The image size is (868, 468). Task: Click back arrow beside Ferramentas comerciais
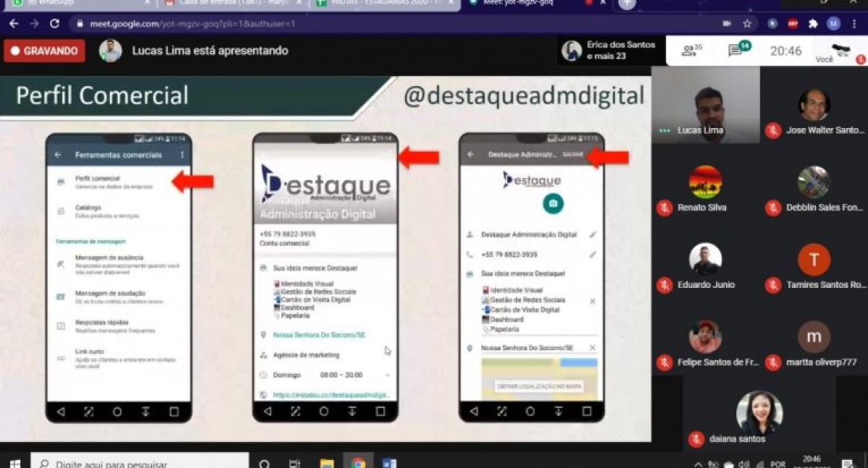pyautogui.click(x=59, y=155)
